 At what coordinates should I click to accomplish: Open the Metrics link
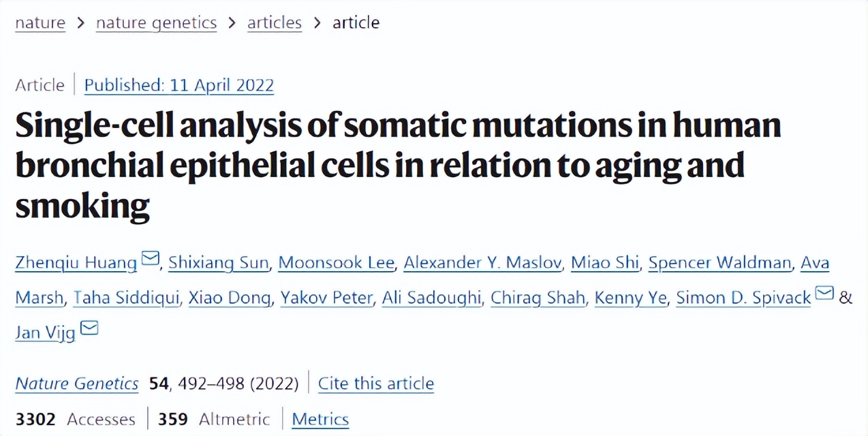click(x=320, y=419)
